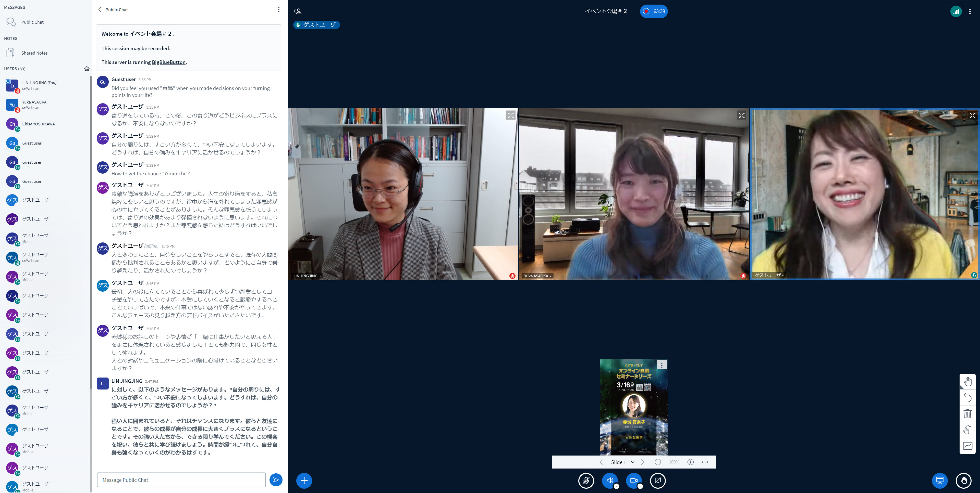Select the pan hand tool on the whiteboard
The image size is (980, 493).
[x=967, y=381]
